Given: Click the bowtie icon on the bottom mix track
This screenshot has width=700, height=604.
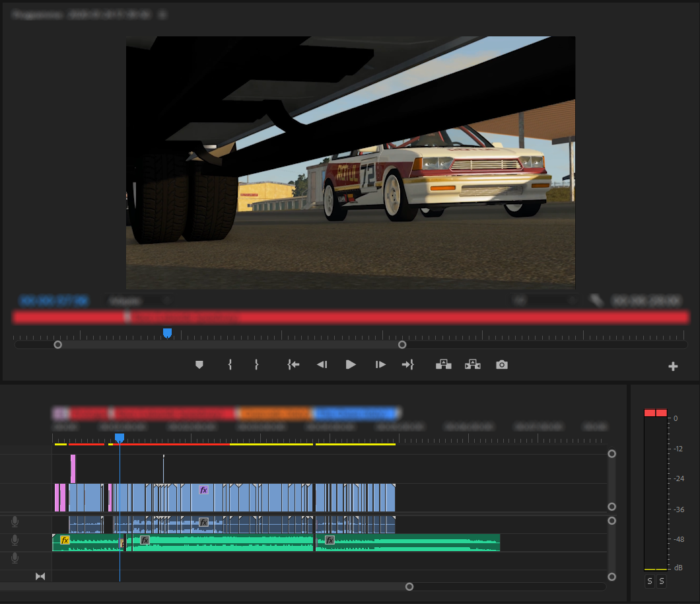Looking at the screenshot, I should (x=40, y=576).
